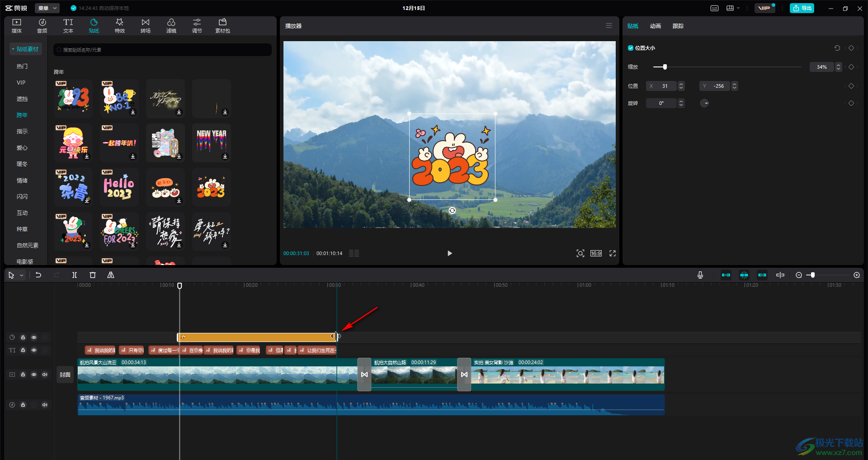Image resolution: width=868 pixels, height=460 pixels.
Task: Click the preview axis split icon
Action: pyautogui.click(x=780, y=275)
